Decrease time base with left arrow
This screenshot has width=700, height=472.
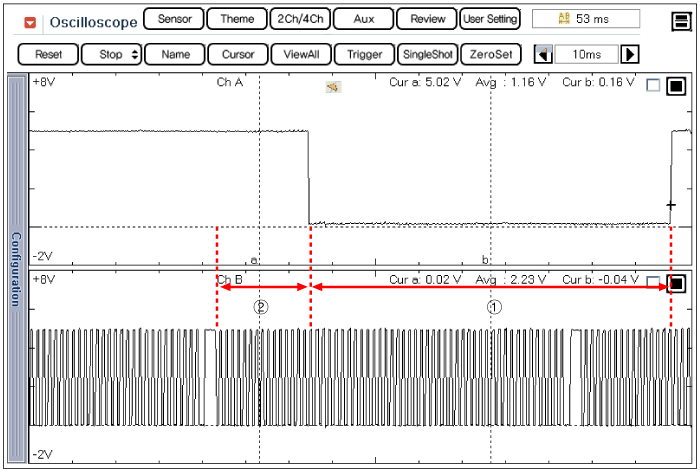point(543,54)
